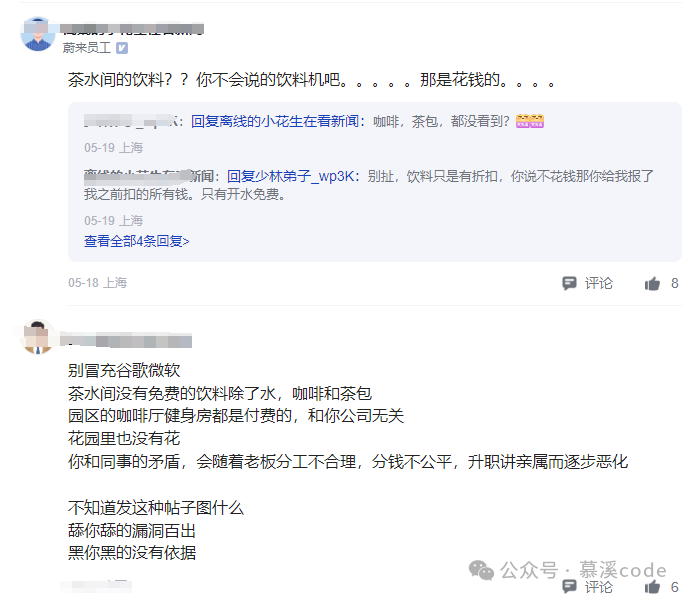This screenshot has height=598, width=689.
Task: Click the emoji in the first reply
Action: pos(530,121)
